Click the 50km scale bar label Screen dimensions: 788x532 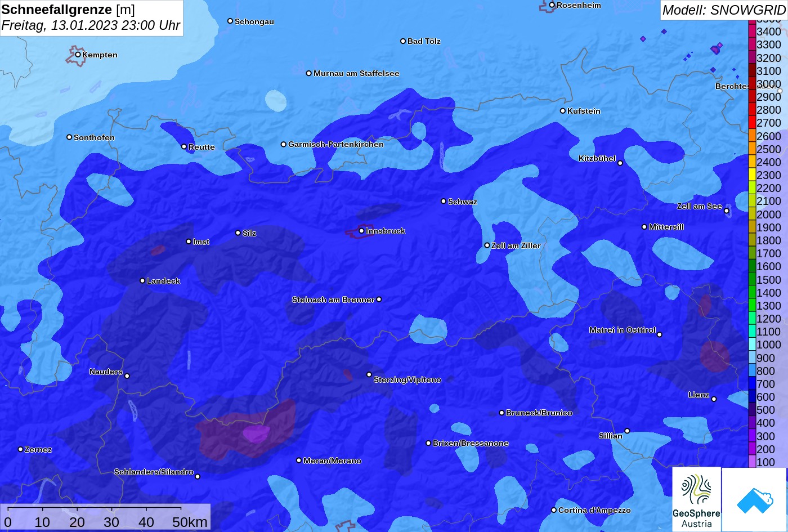pos(190,522)
